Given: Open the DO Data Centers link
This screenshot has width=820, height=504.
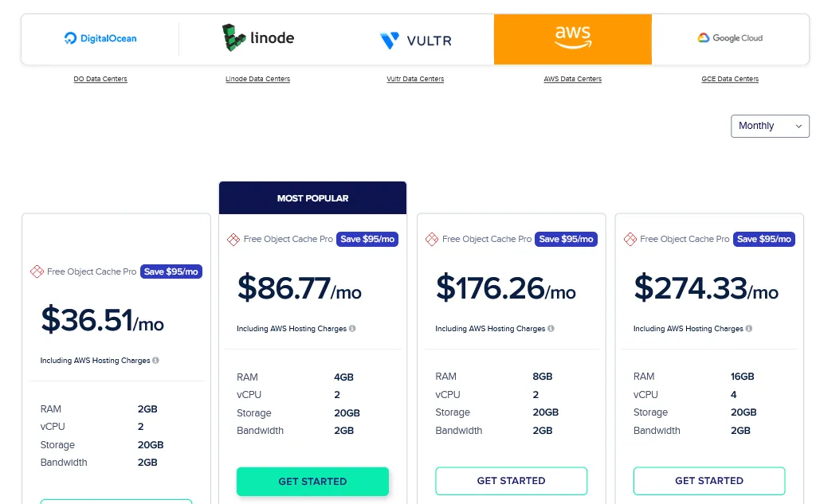Looking at the screenshot, I should pyautogui.click(x=100, y=79).
